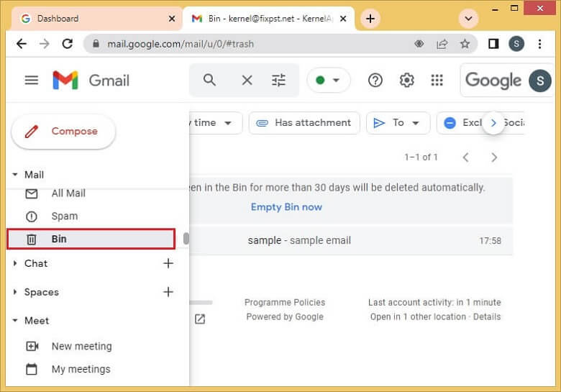This screenshot has height=392, width=561.
Task: Click the browser forward arrow
Action: pyautogui.click(x=45, y=44)
